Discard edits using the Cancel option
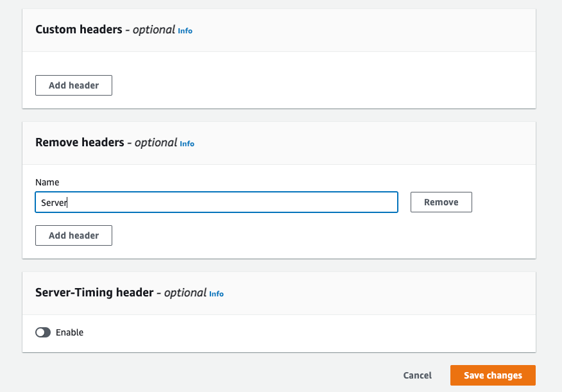Screen dimensions: 562x392 pyautogui.click(x=417, y=375)
